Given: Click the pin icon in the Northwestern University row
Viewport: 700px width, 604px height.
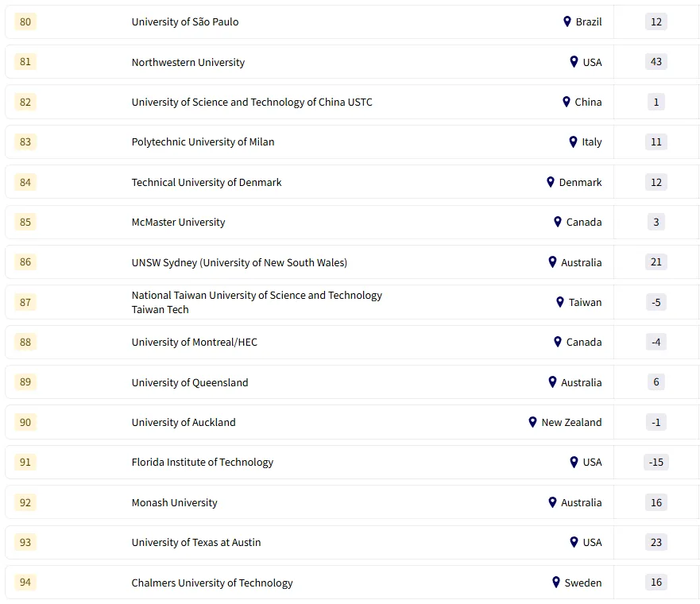Looking at the screenshot, I should [574, 62].
